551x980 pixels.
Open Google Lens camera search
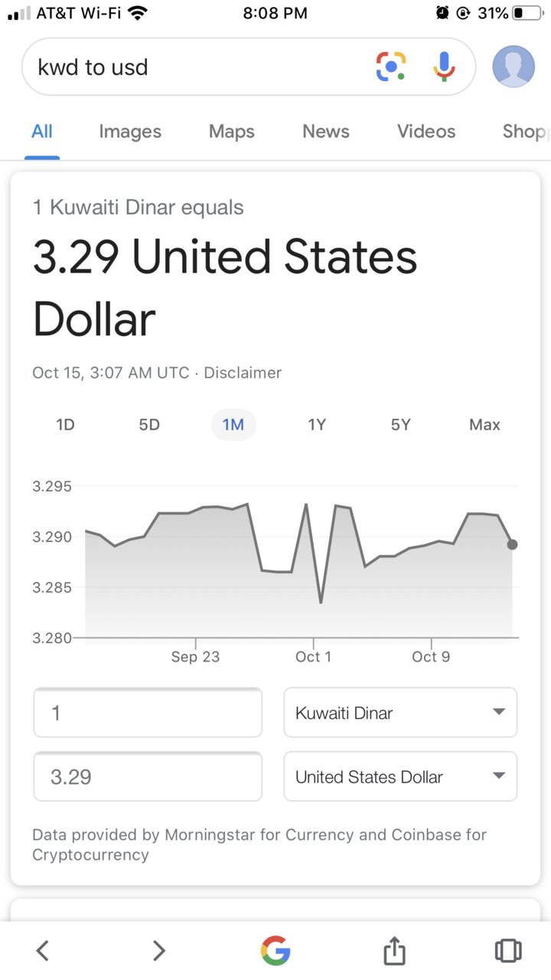(391, 67)
